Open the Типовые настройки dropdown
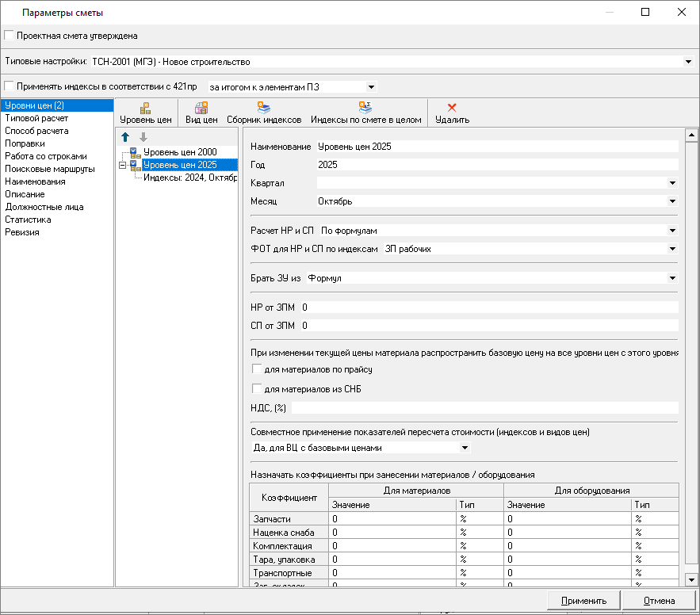Viewport: 700px width, 615px height. [688, 62]
